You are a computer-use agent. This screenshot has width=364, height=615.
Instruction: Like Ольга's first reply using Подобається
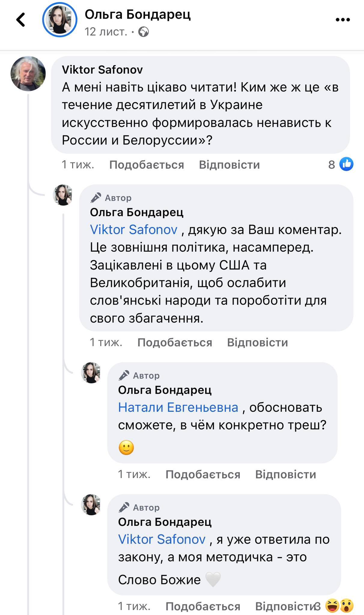coord(175,342)
